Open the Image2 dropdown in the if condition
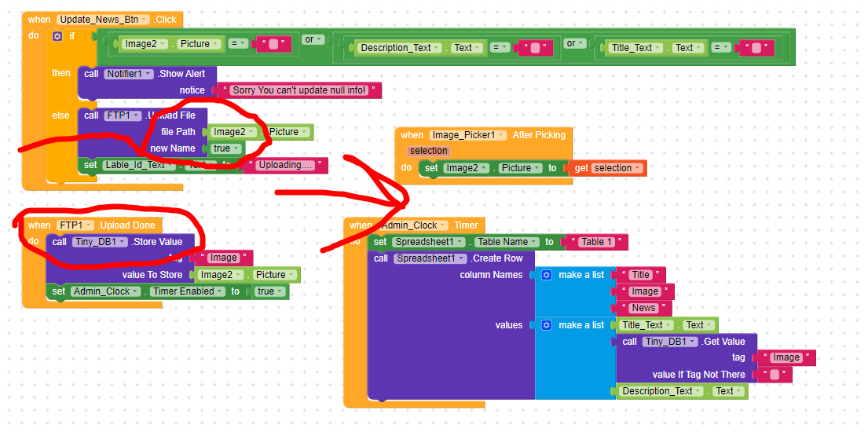Viewport: 868px width, 432px height. pyautogui.click(x=144, y=44)
